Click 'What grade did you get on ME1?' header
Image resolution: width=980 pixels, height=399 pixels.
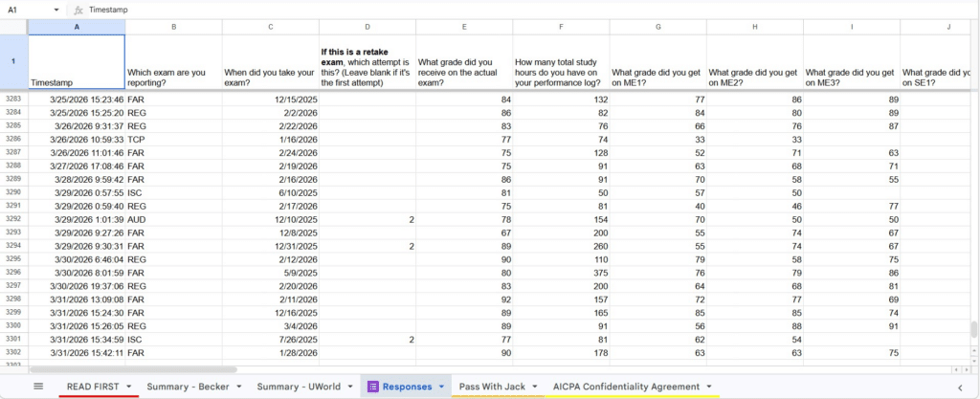(x=657, y=62)
